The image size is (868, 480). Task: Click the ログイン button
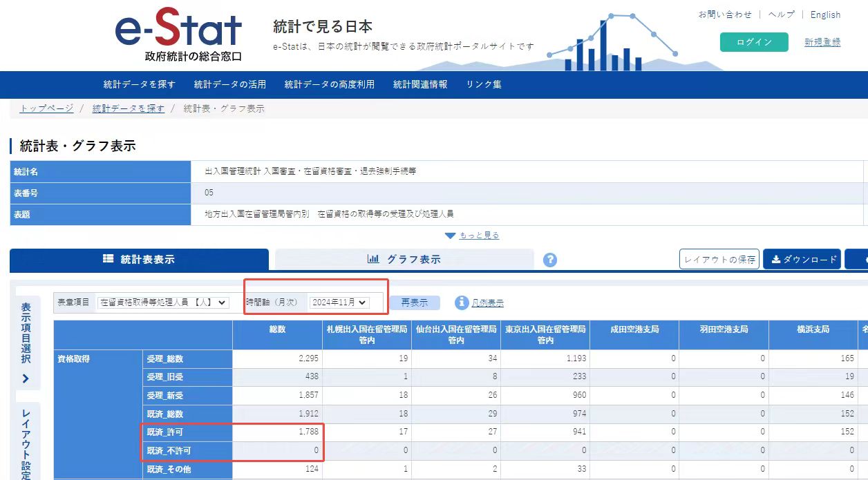pyautogui.click(x=754, y=42)
